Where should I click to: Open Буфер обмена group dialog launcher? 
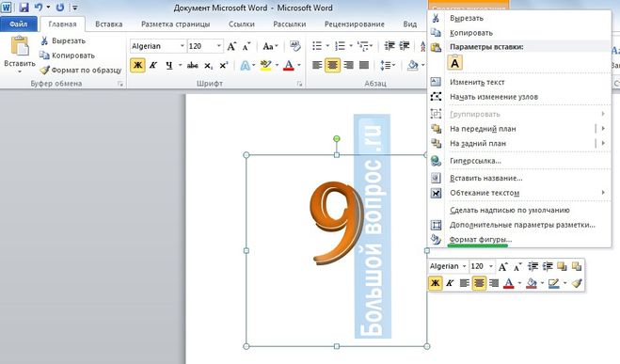120,84
